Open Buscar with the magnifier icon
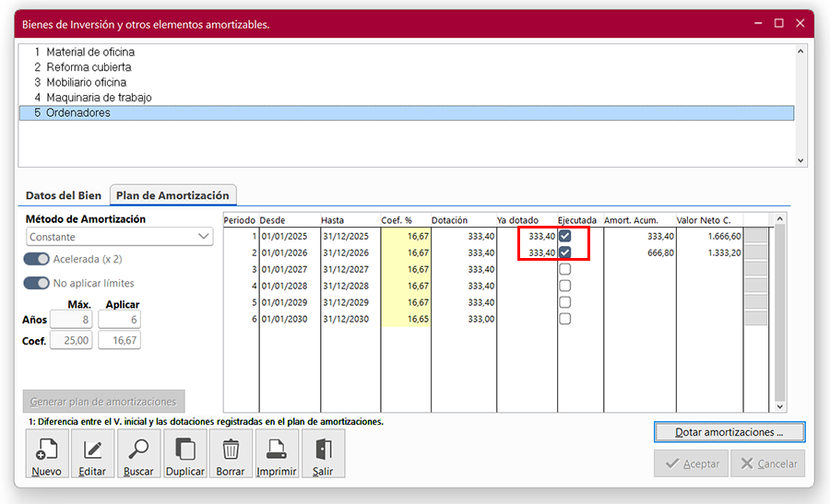This screenshot has height=504, width=830. tap(138, 453)
